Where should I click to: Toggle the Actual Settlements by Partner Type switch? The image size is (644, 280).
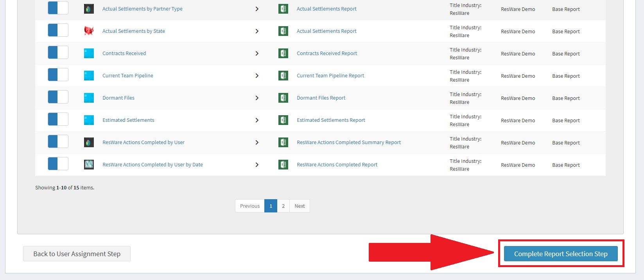click(x=58, y=8)
